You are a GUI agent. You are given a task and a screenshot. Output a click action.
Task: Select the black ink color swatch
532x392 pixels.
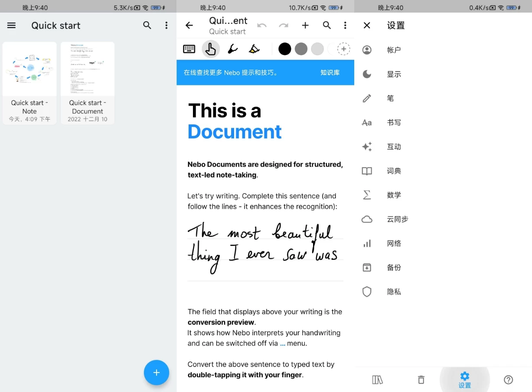(284, 49)
